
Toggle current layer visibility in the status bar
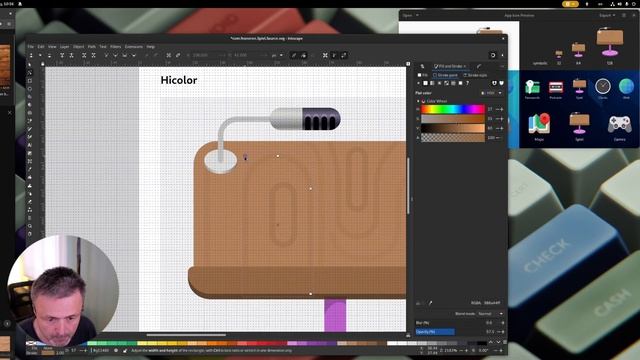[116, 351]
